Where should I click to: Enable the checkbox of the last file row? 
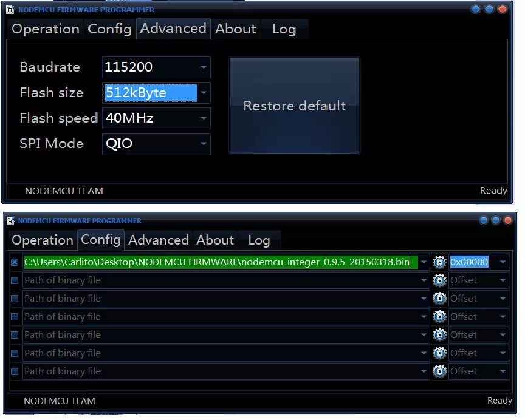[x=15, y=371]
